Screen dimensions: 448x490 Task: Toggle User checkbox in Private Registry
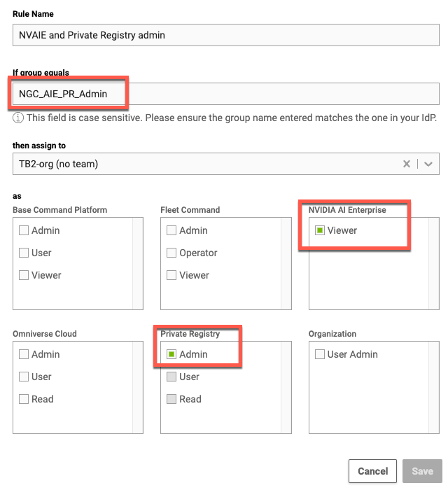(171, 377)
